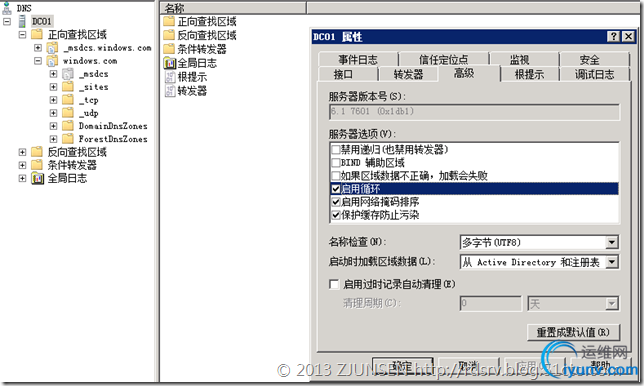This screenshot has height=386, width=644.
Task: Click the 全局日志 icon in list pane
Action: click(x=170, y=63)
